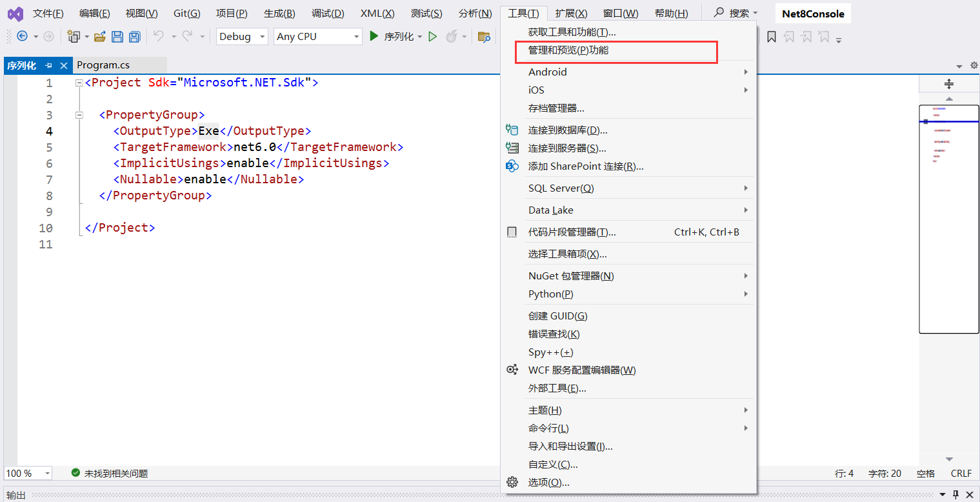Pin the 序列化 document tab
The image size is (980, 502).
point(48,65)
